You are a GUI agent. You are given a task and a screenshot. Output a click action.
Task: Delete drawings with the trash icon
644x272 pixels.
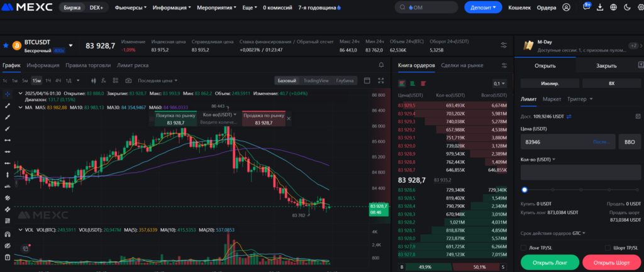tap(8, 257)
